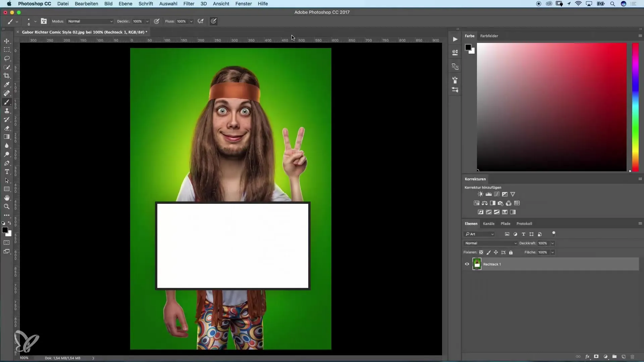
Task: Open the layer blend mode dropdown
Action: point(491,243)
